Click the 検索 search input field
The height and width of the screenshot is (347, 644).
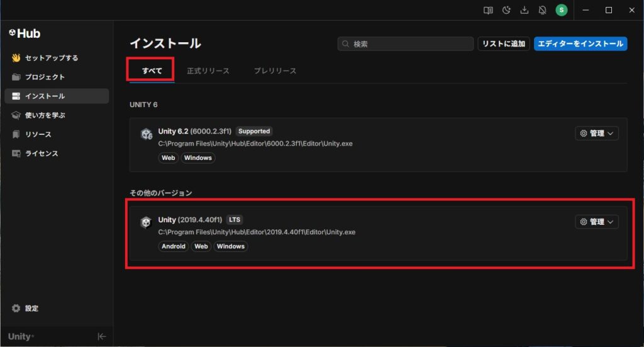pyautogui.click(x=406, y=44)
